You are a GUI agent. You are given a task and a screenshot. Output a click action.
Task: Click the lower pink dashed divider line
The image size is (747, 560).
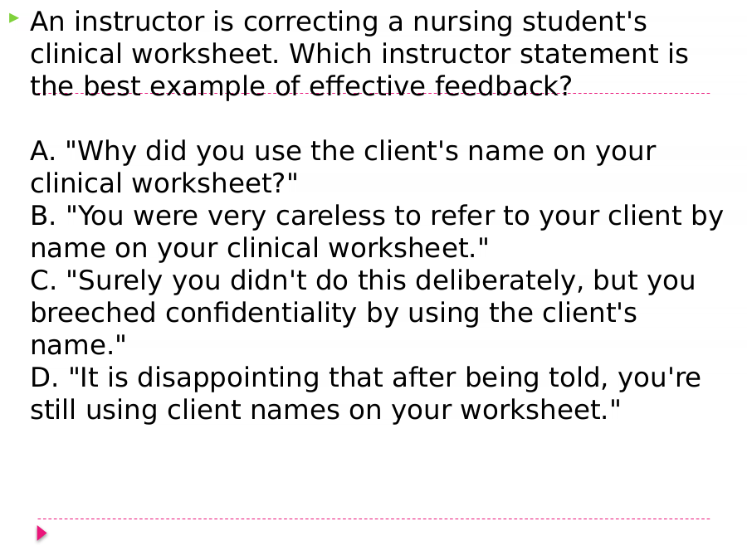pyautogui.click(x=373, y=519)
